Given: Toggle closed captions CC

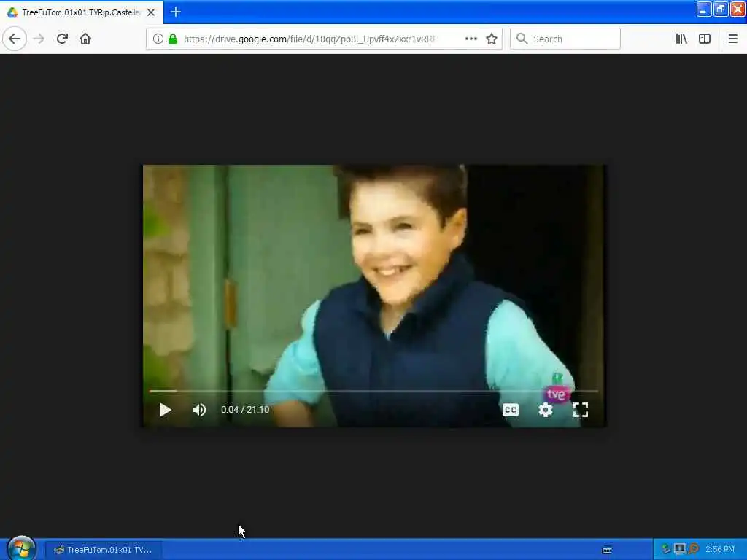Looking at the screenshot, I should pyautogui.click(x=510, y=410).
